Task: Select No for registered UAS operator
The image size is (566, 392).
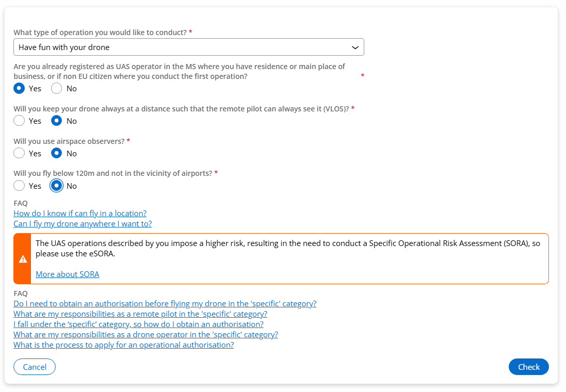Action: (57, 88)
